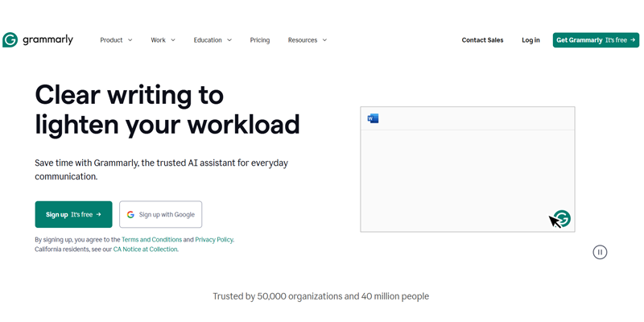644x322 pixels.
Task: Click the Contact Sales link
Action: point(482,39)
